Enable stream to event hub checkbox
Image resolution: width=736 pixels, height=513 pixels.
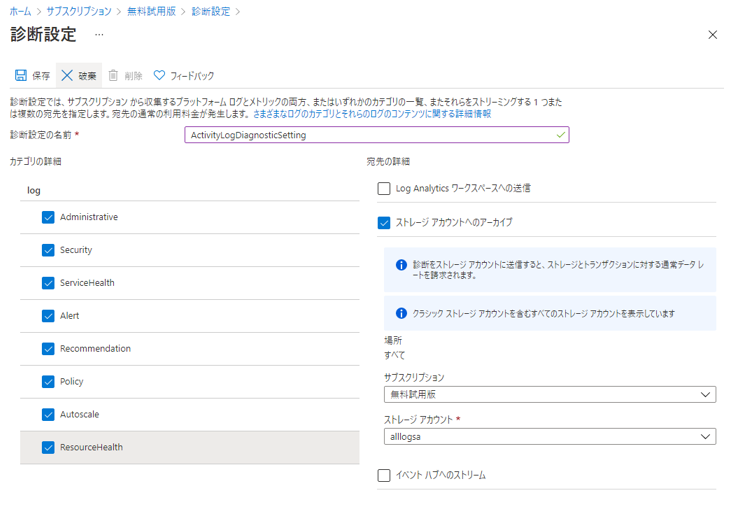384,475
